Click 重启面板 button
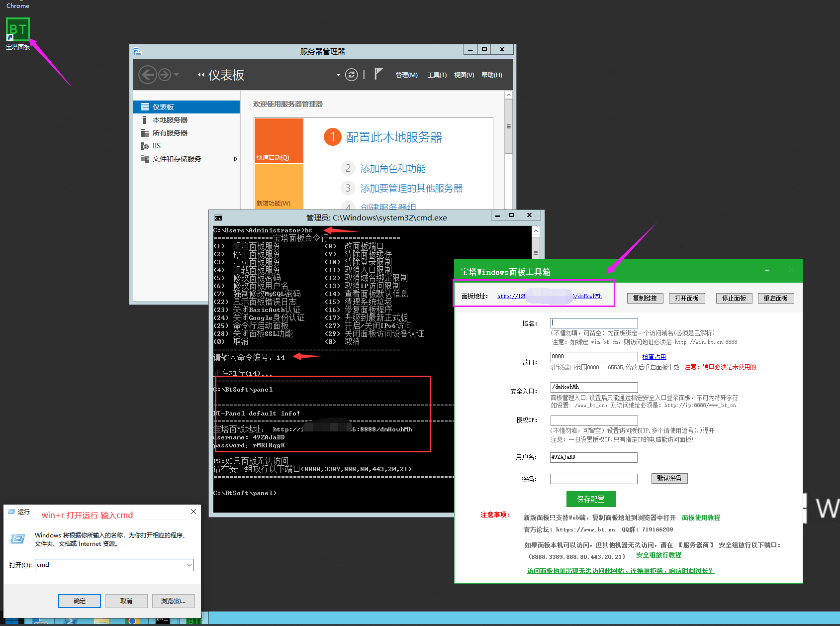This screenshot has width=840, height=626. pyautogui.click(x=776, y=298)
